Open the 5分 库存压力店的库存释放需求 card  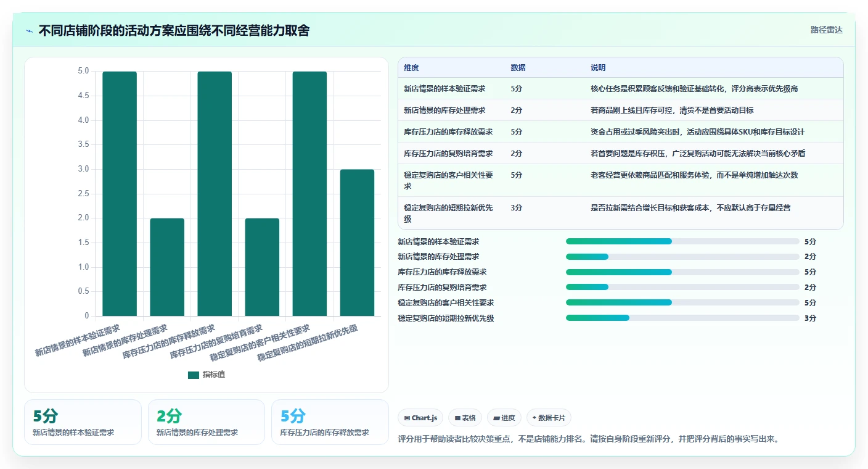[330, 422]
